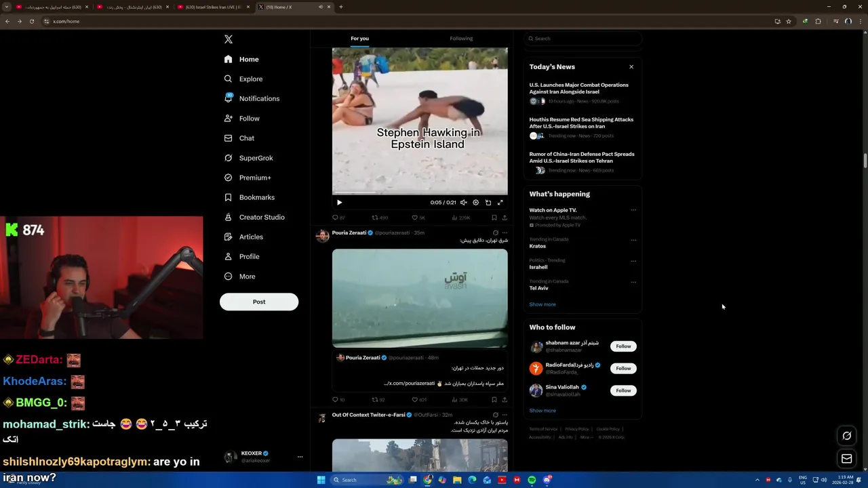Show more under What's happening

pyautogui.click(x=542, y=304)
